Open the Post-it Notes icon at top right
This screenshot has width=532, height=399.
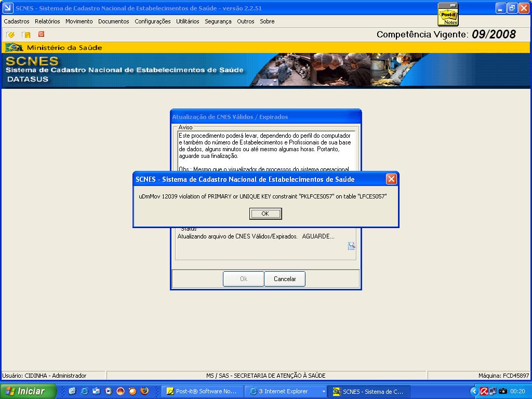point(448,14)
